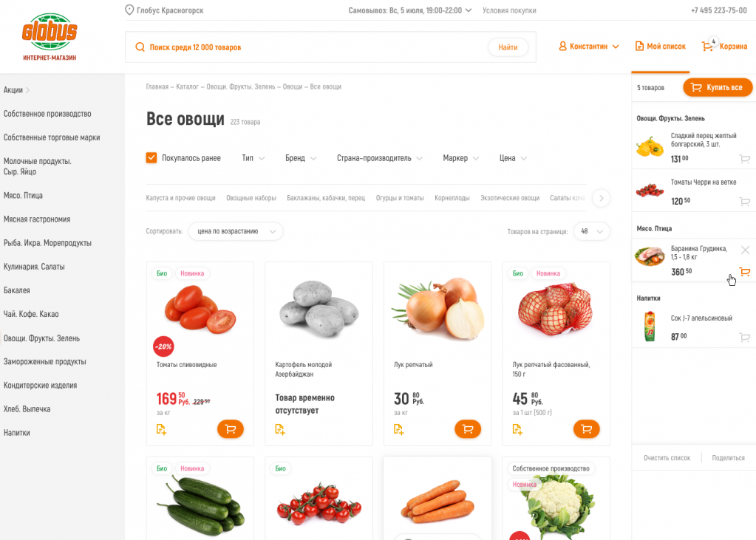Open items per page dropdown 48

(x=592, y=231)
